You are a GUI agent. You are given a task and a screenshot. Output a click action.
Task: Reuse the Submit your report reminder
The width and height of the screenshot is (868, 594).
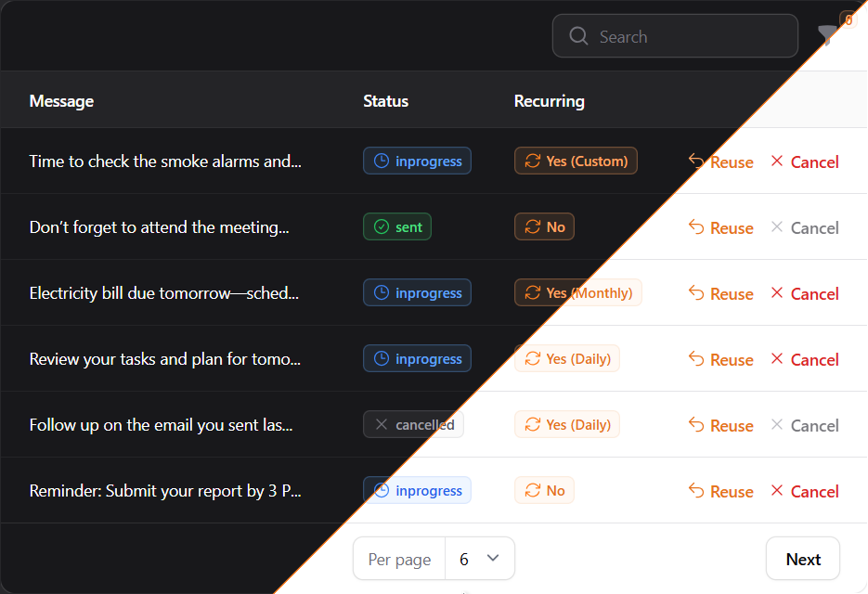[x=720, y=491]
